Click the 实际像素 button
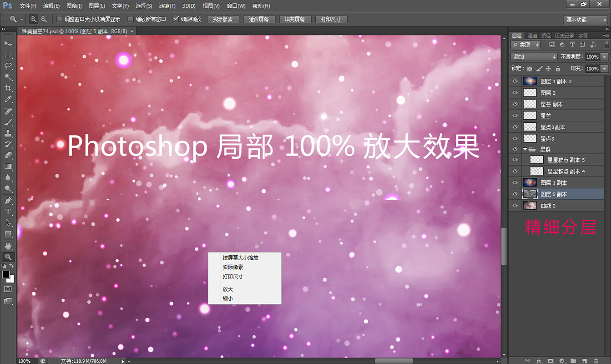This screenshot has height=364, width=611. coord(223,19)
